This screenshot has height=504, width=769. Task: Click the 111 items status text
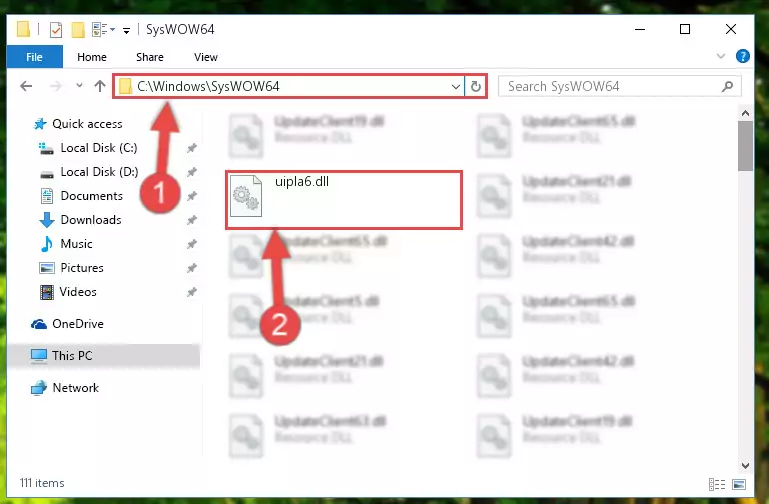coord(42,483)
